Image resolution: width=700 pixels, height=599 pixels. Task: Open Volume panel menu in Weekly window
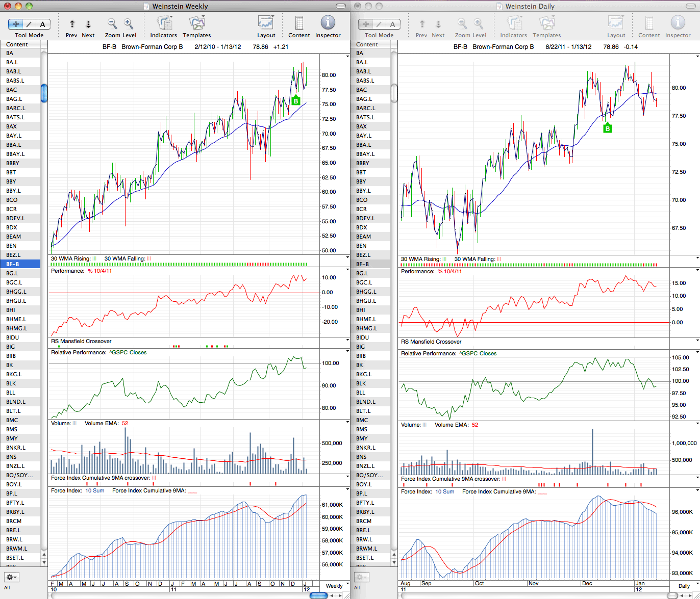347,423
